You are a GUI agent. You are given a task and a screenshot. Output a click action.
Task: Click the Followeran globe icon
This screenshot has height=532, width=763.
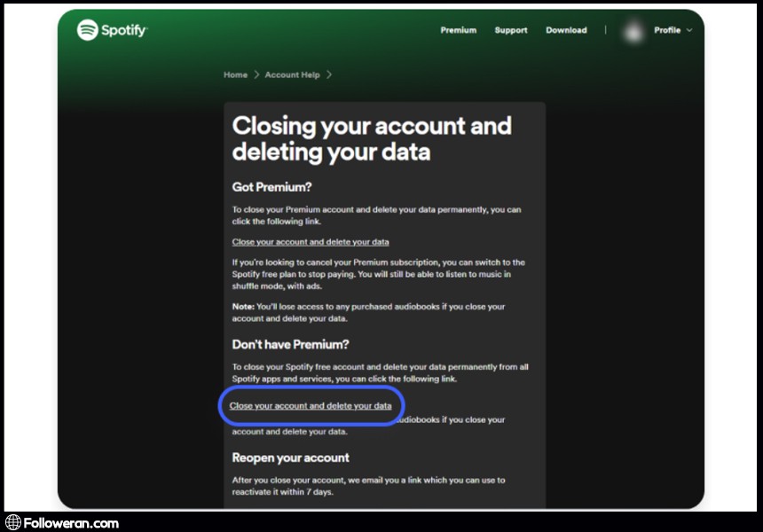(x=12, y=523)
